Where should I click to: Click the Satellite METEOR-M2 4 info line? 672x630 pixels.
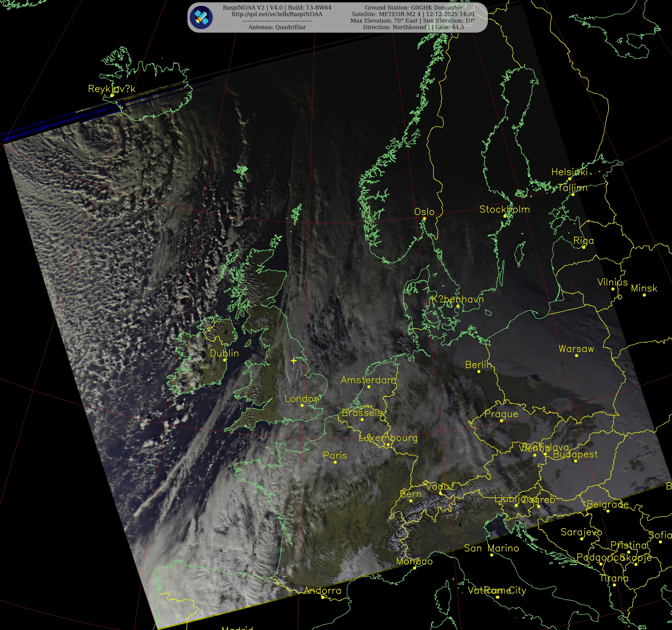413,14
